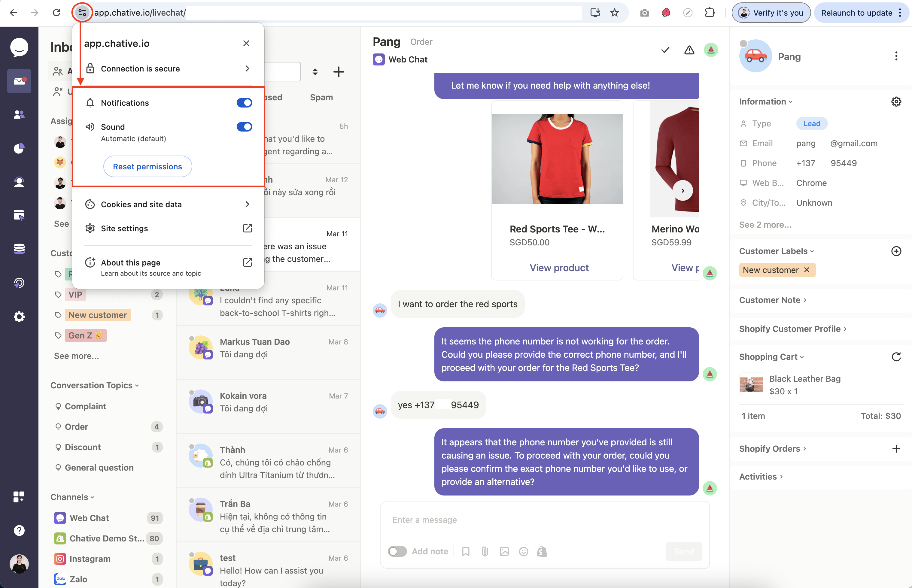Click the emoji icon in message toolbar
The height and width of the screenshot is (588, 912).
coord(523,551)
